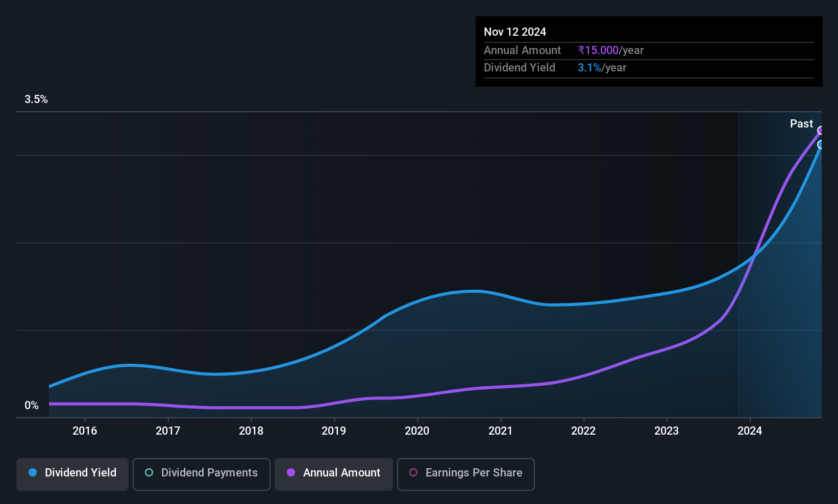Click the 2022 axis label
This screenshot has width=838, height=504.
pos(583,431)
